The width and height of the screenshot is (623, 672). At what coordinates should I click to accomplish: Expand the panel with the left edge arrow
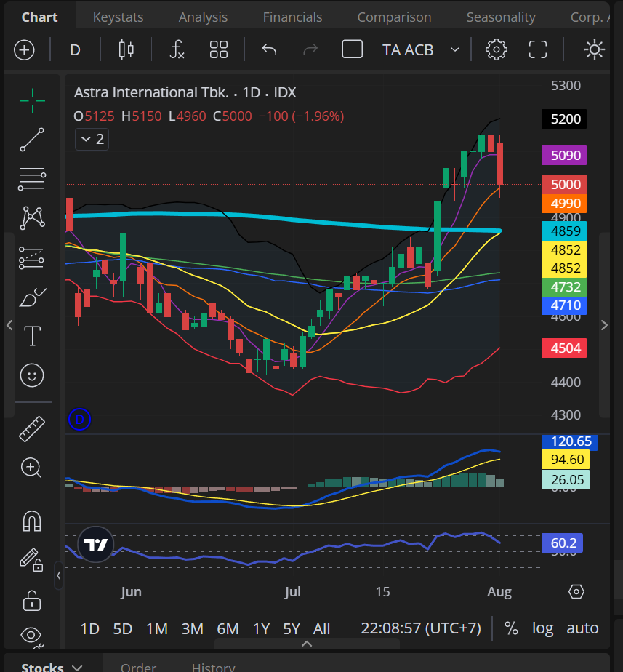point(9,325)
